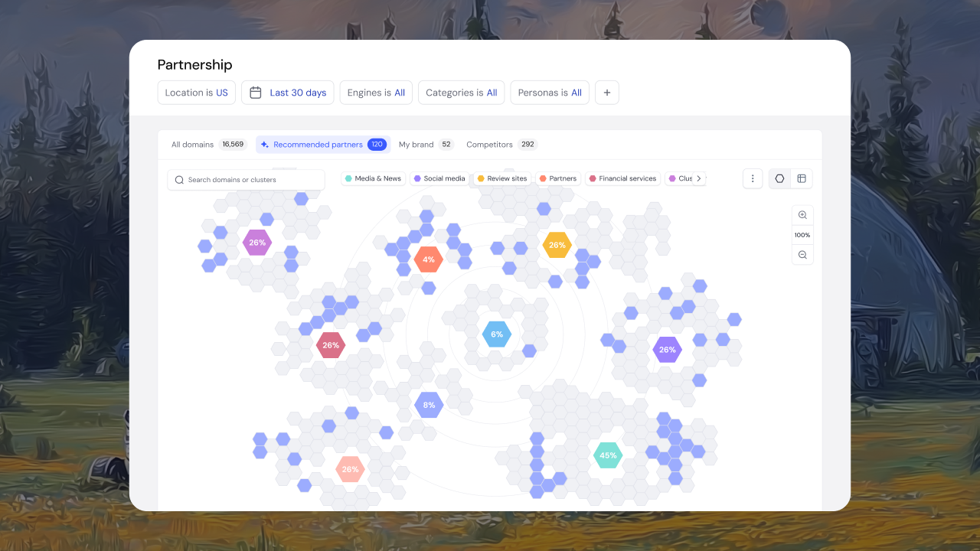Open the Location is US filter
Screen dimensions: 980x551
[x=197, y=93]
